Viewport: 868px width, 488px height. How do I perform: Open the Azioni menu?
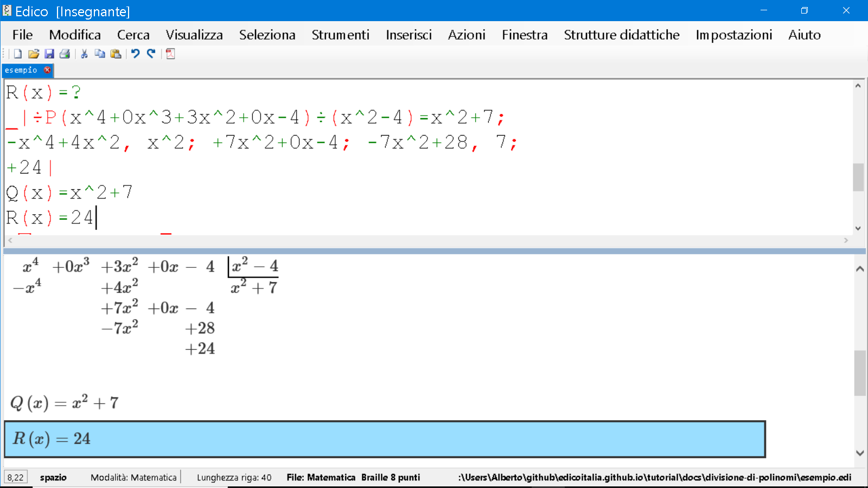click(x=467, y=35)
